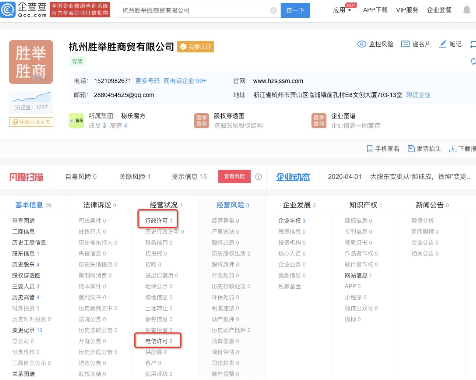Click the card icon left of 笔记
The width and height of the screenshot is (476, 380).
click(405, 44)
